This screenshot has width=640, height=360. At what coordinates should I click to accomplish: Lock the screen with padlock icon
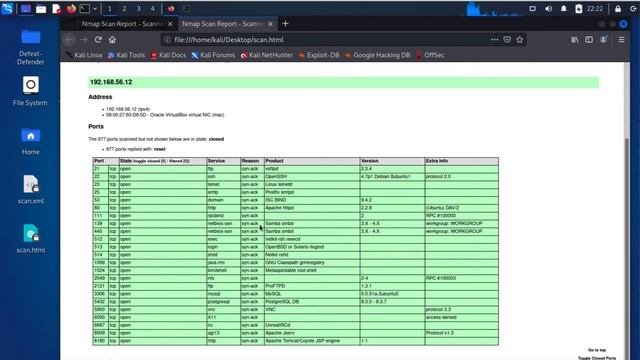(618, 9)
